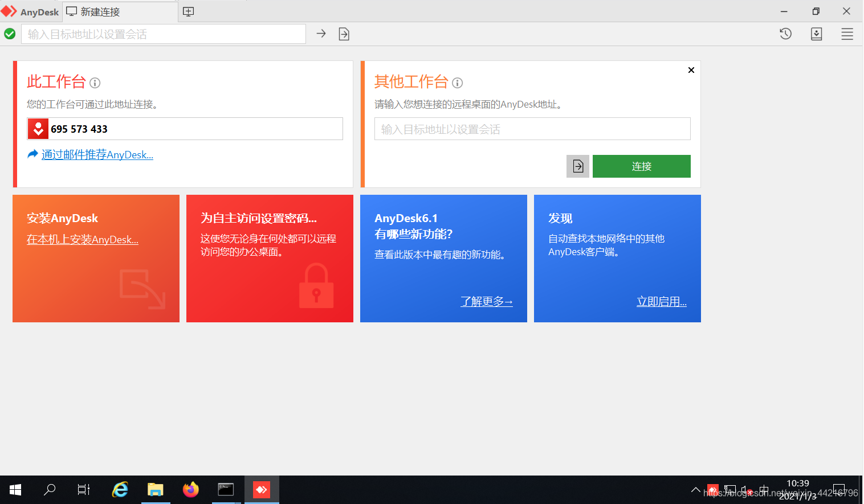Screen dimensions: 864x504
Task: Launch Internet Explorer from taskbar
Action: tap(120, 490)
